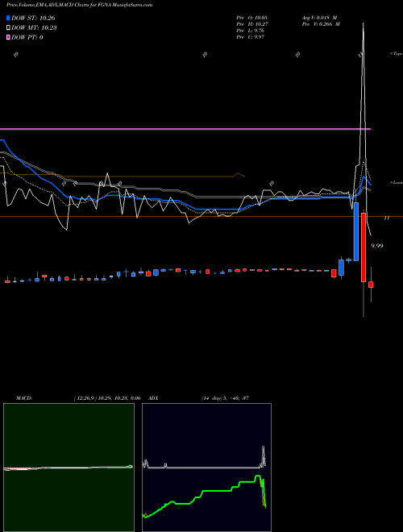Image resolution: width=403 pixels, height=532 pixels.
Task: Click the chart title mentioning FGNA MunafaSutra.com
Action: point(79,5)
